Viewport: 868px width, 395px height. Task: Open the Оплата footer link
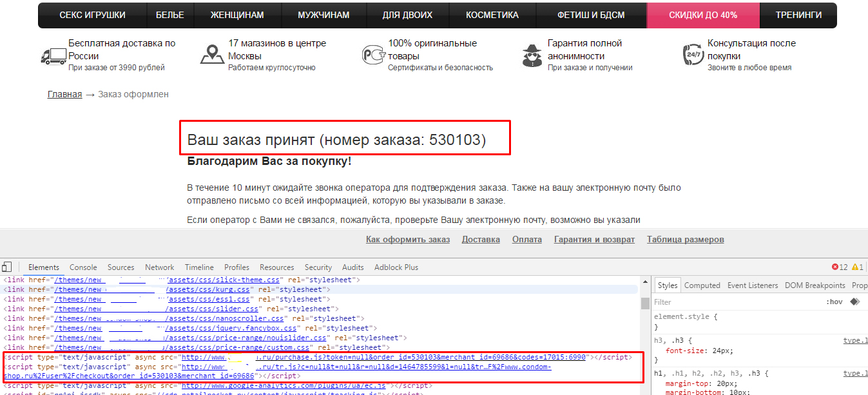(527, 240)
